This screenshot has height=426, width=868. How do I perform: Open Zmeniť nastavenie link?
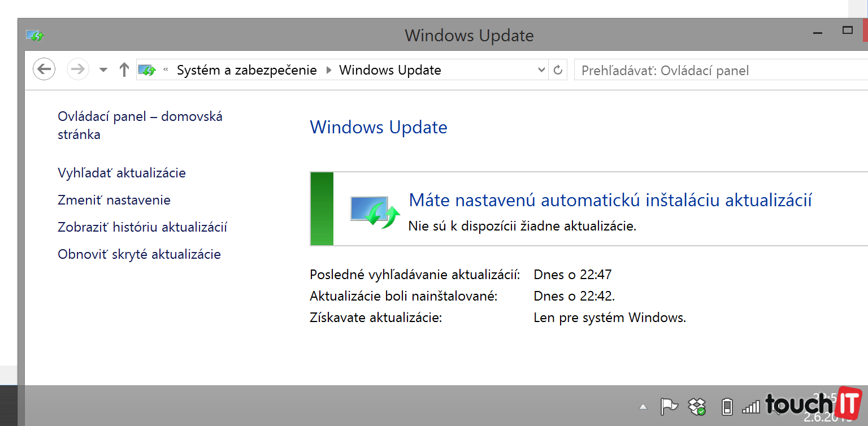[x=114, y=200]
